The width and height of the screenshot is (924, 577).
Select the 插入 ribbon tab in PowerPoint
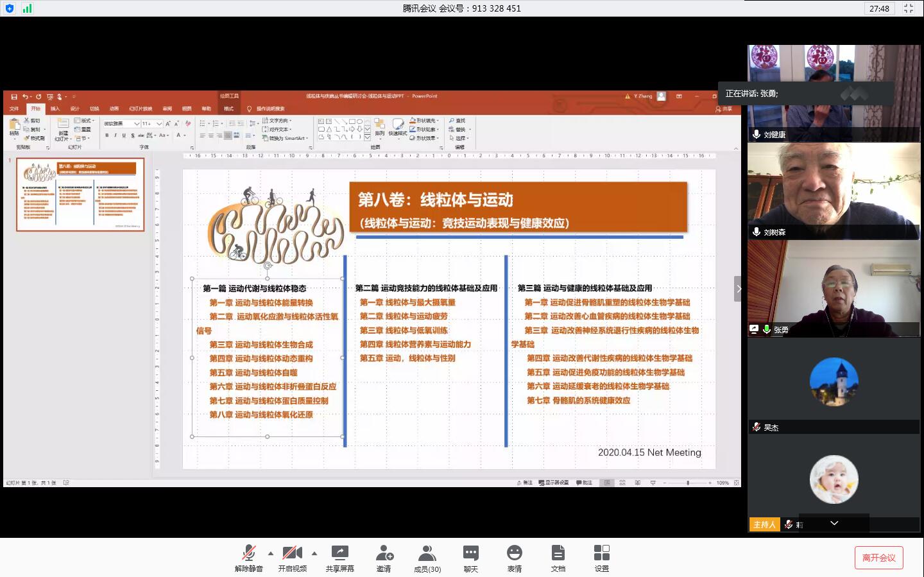click(x=55, y=108)
